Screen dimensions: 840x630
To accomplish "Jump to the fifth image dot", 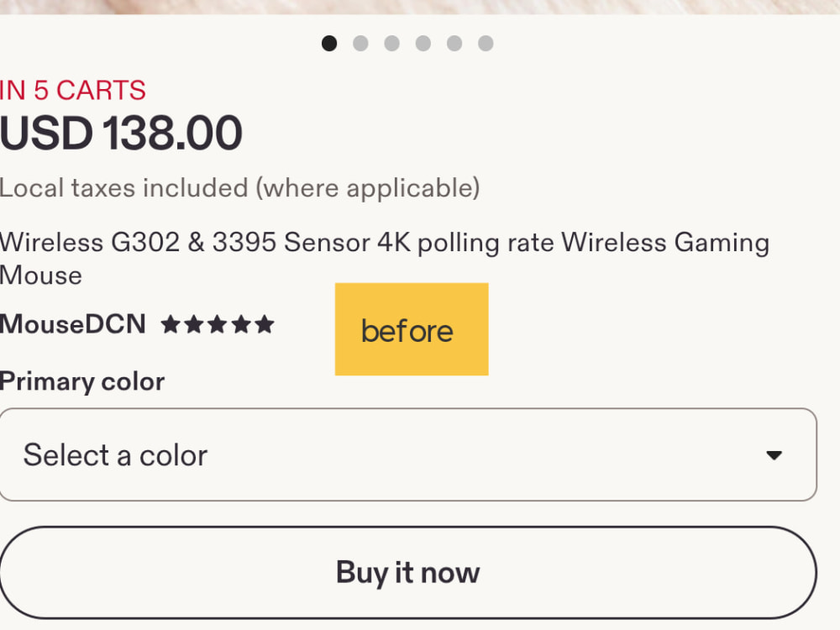I will pos(454,44).
